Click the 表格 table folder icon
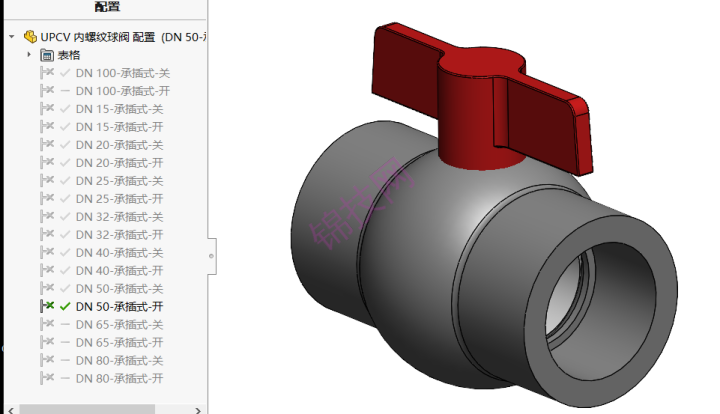 pyautogui.click(x=47, y=55)
